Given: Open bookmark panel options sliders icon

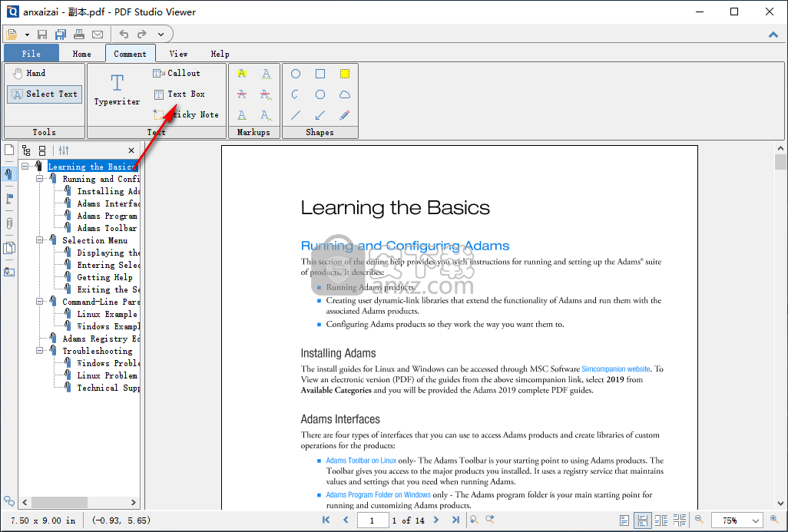Looking at the screenshot, I should pyautogui.click(x=63, y=150).
